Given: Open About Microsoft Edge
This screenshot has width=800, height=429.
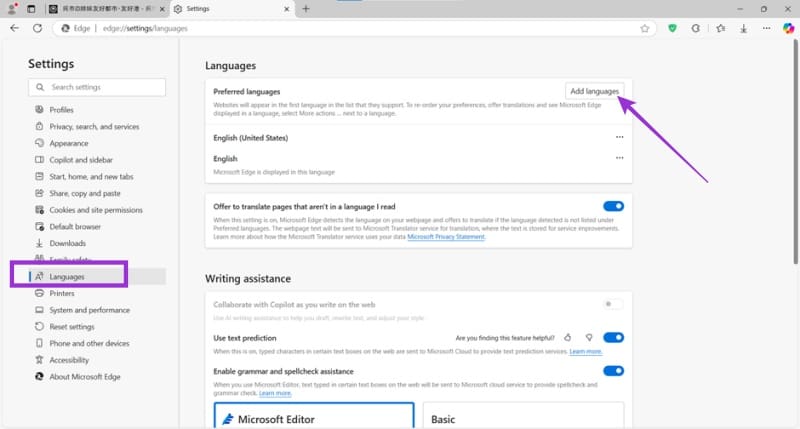Looking at the screenshot, I should [x=85, y=376].
